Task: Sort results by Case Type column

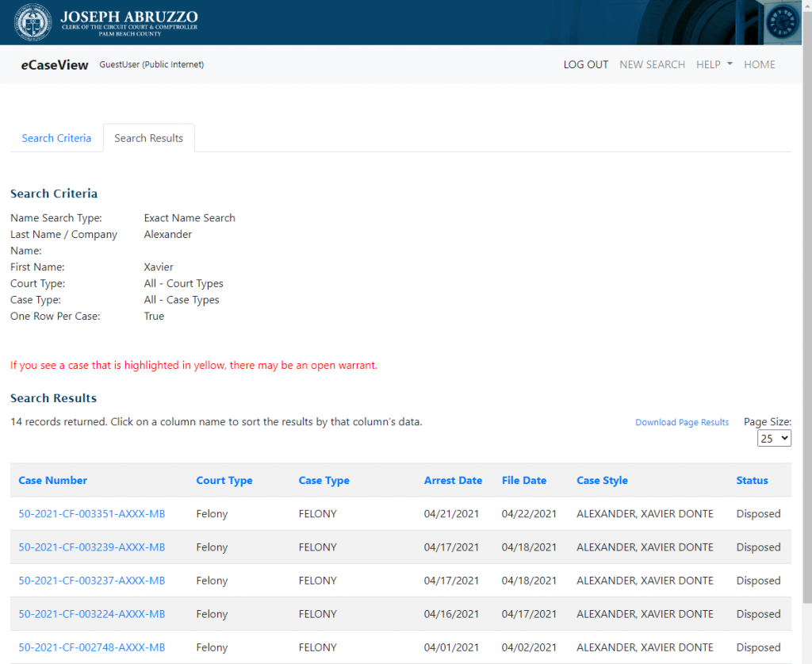Action: click(x=324, y=480)
